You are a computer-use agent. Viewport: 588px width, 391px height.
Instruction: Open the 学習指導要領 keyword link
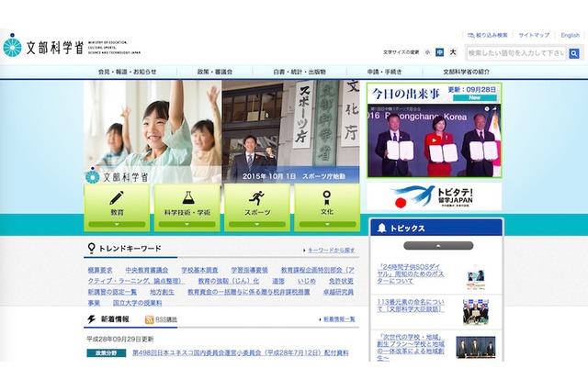click(x=249, y=270)
